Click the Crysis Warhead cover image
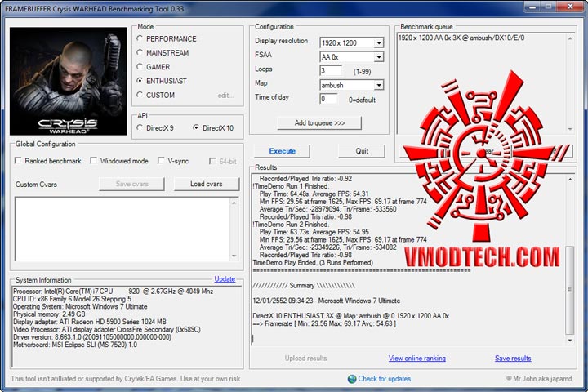 pos(69,81)
